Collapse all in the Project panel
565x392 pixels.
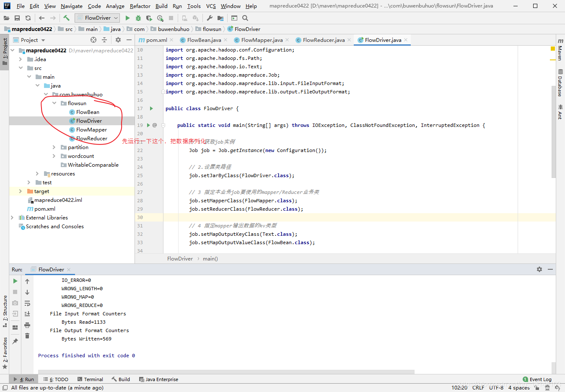[x=104, y=40]
